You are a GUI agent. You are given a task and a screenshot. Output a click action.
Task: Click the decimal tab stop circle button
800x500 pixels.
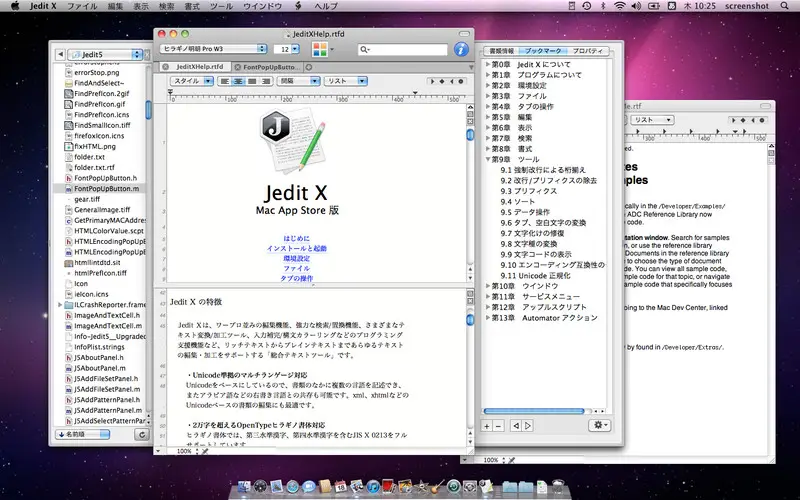point(461,81)
